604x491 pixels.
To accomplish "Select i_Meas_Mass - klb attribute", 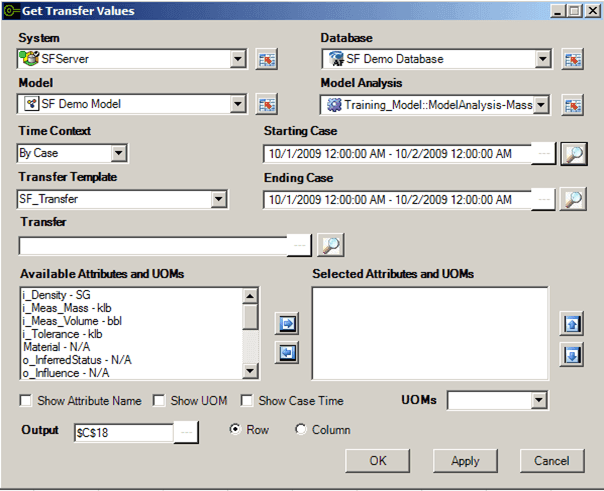I will coord(132,308).
